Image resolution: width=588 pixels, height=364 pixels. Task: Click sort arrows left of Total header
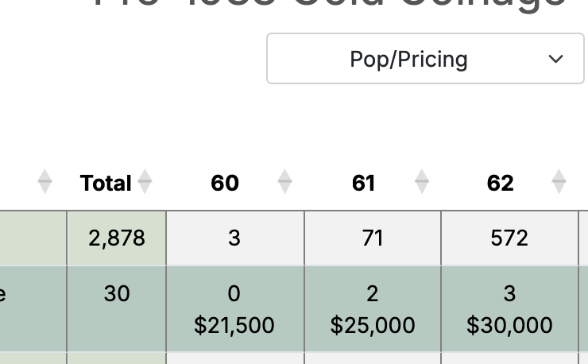click(x=44, y=182)
